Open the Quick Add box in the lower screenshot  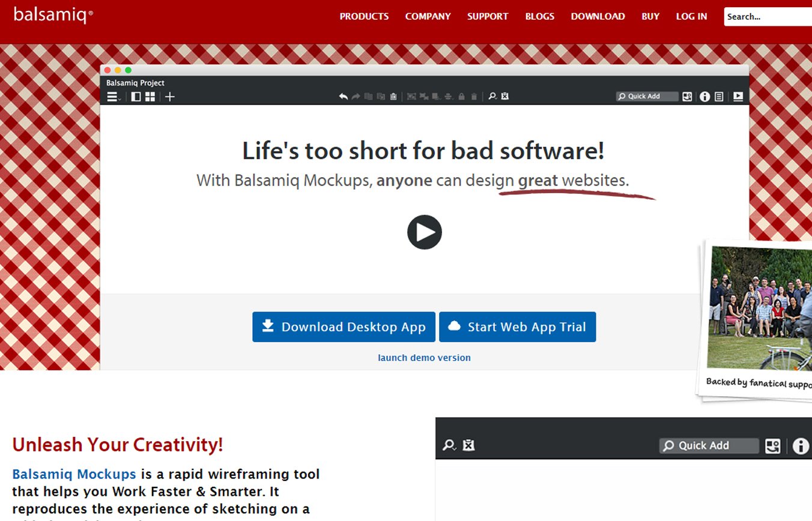point(709,446)
